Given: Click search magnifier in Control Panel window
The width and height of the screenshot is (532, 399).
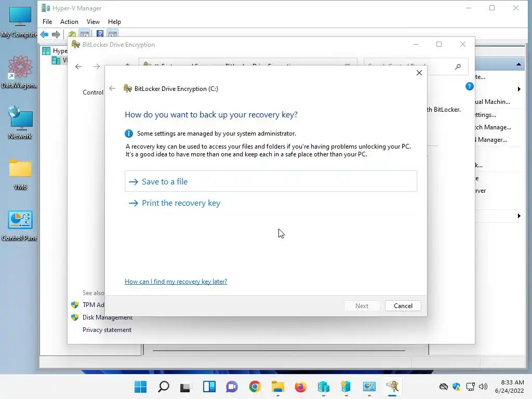Looking at the screenshot, I should [458, 66].
